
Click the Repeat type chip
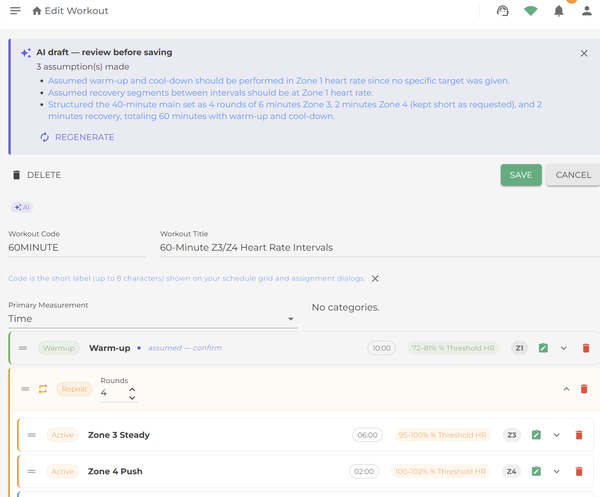point(74,389)
